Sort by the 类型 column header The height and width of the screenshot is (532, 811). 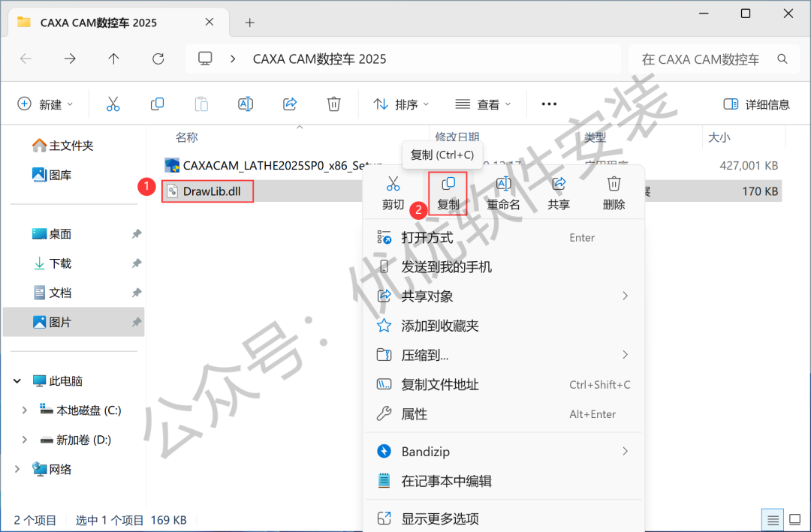pos(595,137)
